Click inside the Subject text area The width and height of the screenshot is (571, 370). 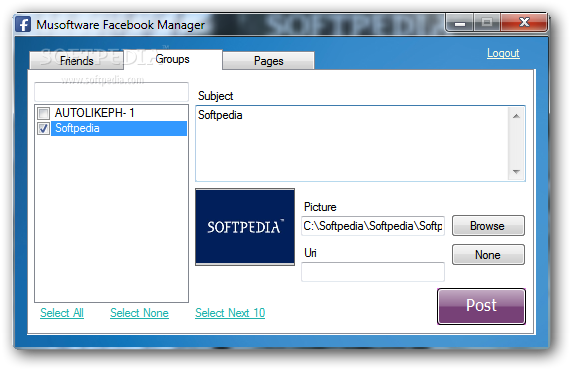pyautogui.click(x=352, y=143)
